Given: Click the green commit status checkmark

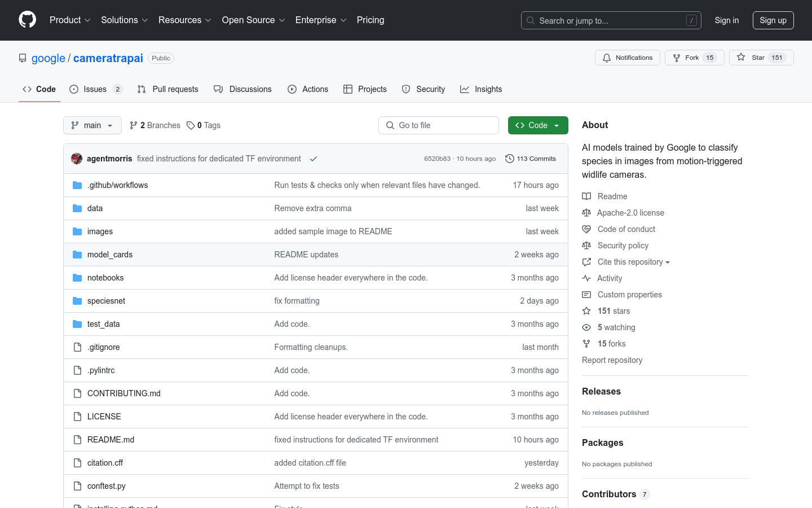Looking at the screenshot, I should [314, 159].
